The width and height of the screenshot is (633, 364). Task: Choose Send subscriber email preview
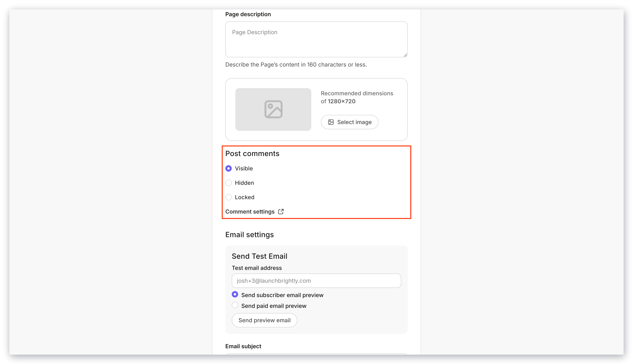[x=235, y=294]
